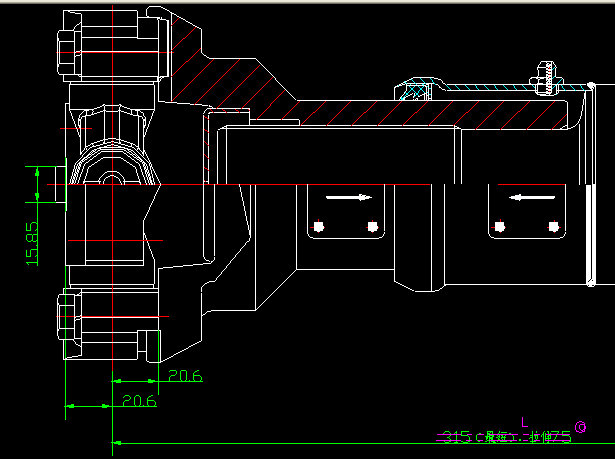Select the lower 20.6 dimension text
615x459 pixels.
138,401
